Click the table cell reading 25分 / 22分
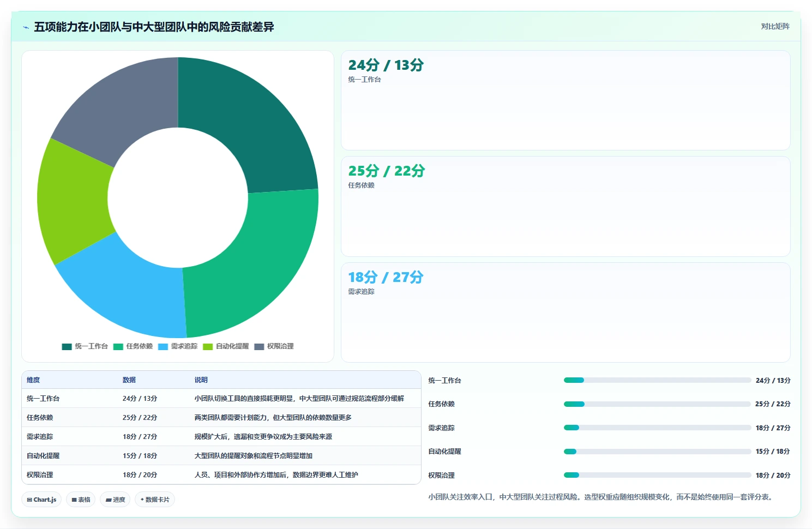This screenshot has width=812, height=529. pyautogui.click(x=140, y=418)
